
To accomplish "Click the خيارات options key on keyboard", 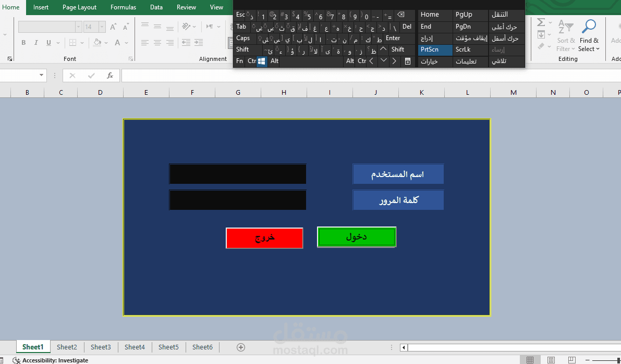I will (435, 61).
